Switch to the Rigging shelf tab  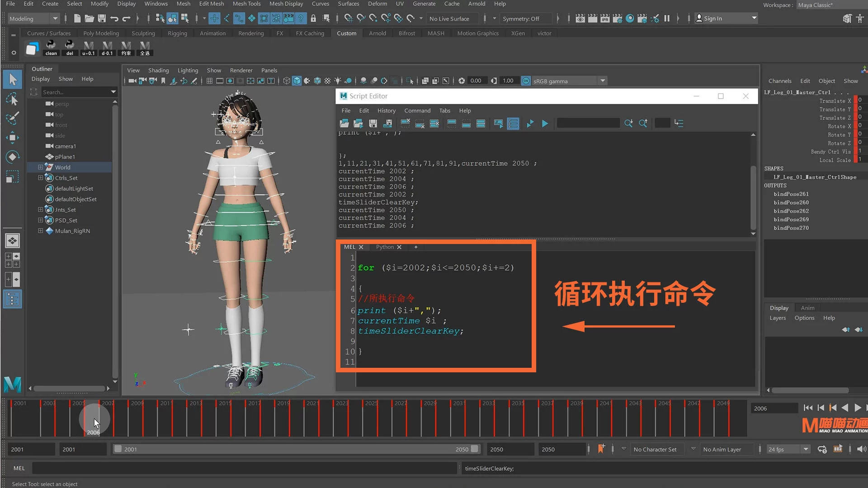click(177, 33)
